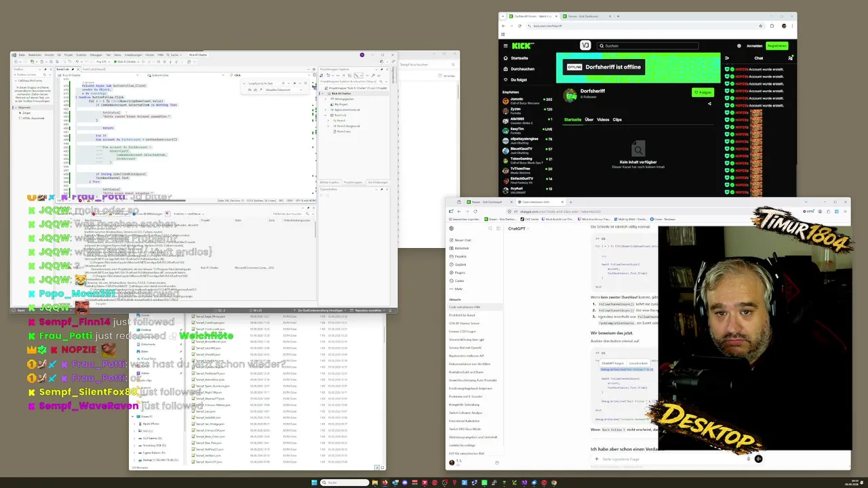Open the Kick hamburger menu icon
This screenshot has height=488, width=868.
pyautogui.click(x=505, y=45)
